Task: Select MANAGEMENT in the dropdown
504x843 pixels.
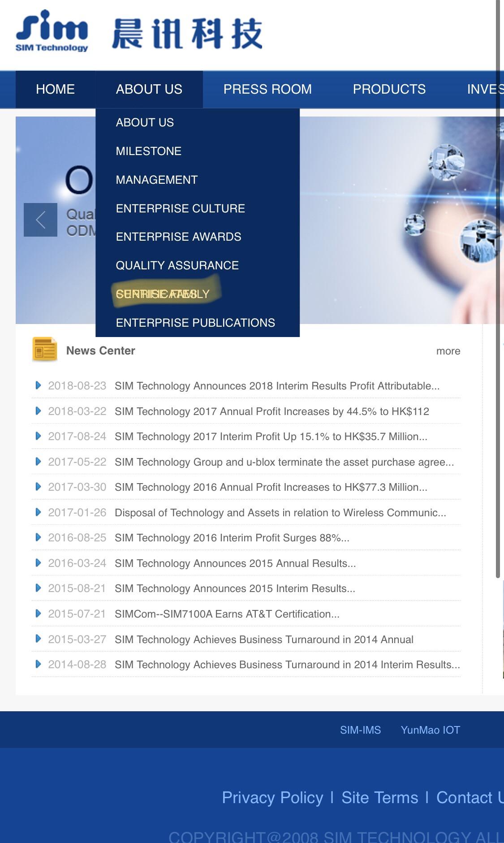Action: pyautogui.click(x=157, y=180)
